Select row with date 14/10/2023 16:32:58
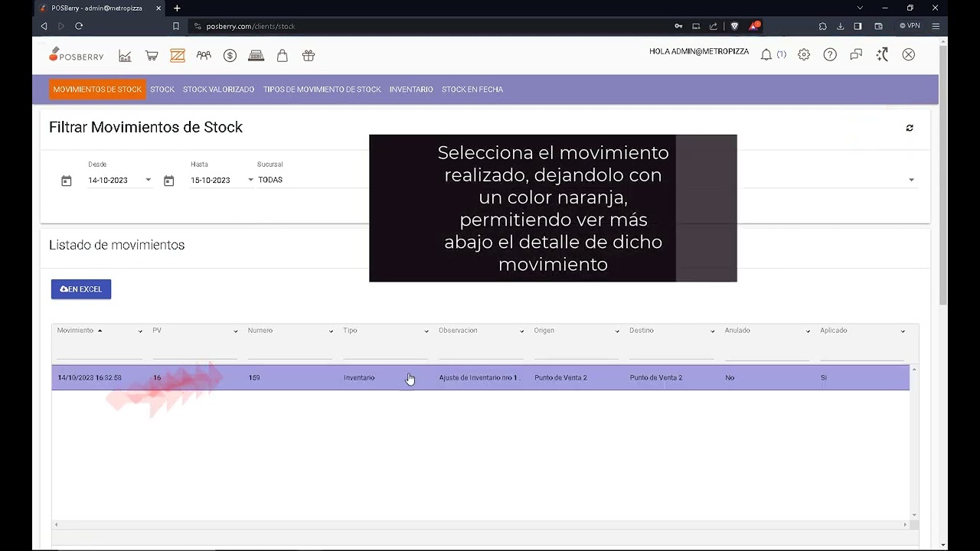 click(x=480, y=377)
